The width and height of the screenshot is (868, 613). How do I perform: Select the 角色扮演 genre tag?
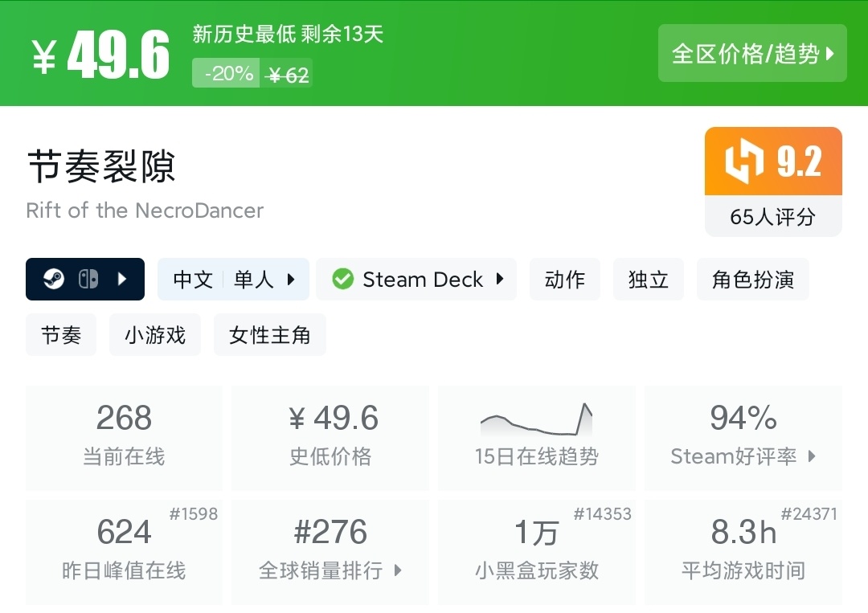[752, 280]
